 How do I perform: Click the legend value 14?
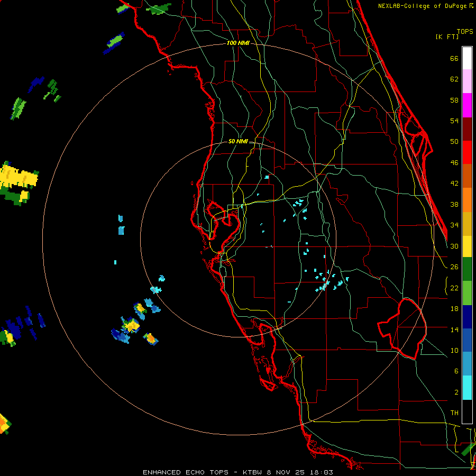click(454, 329)
